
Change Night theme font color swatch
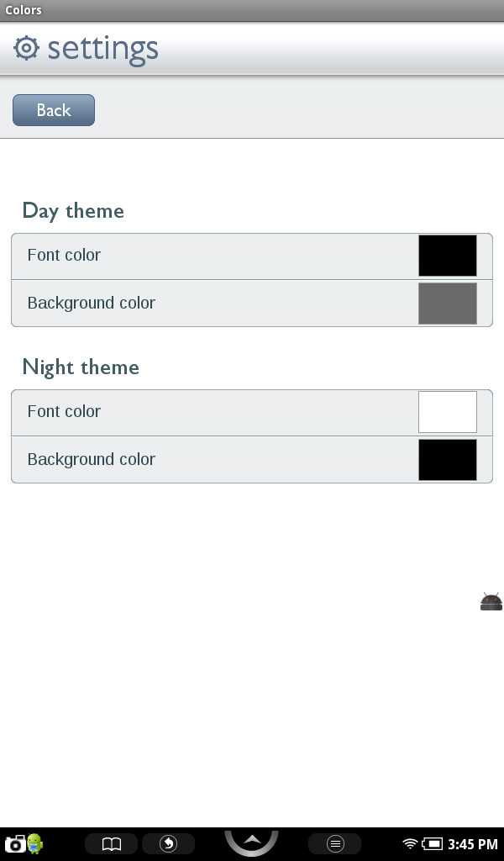pos(448,412)
